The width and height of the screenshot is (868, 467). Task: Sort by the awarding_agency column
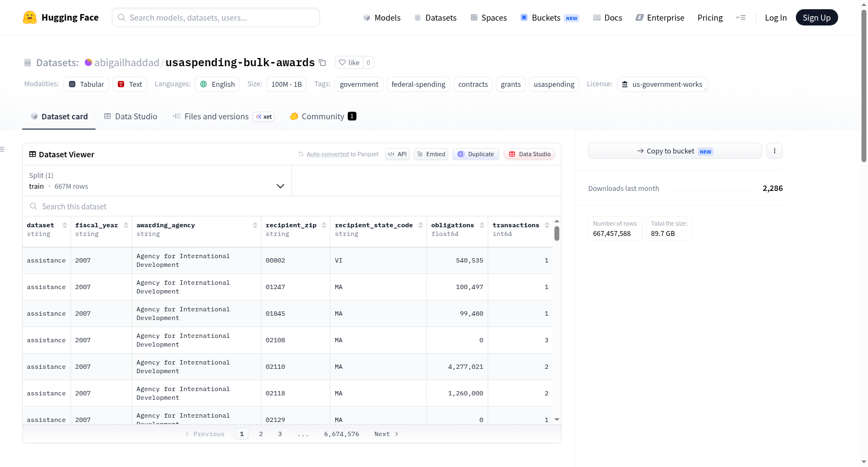[255, 225]
